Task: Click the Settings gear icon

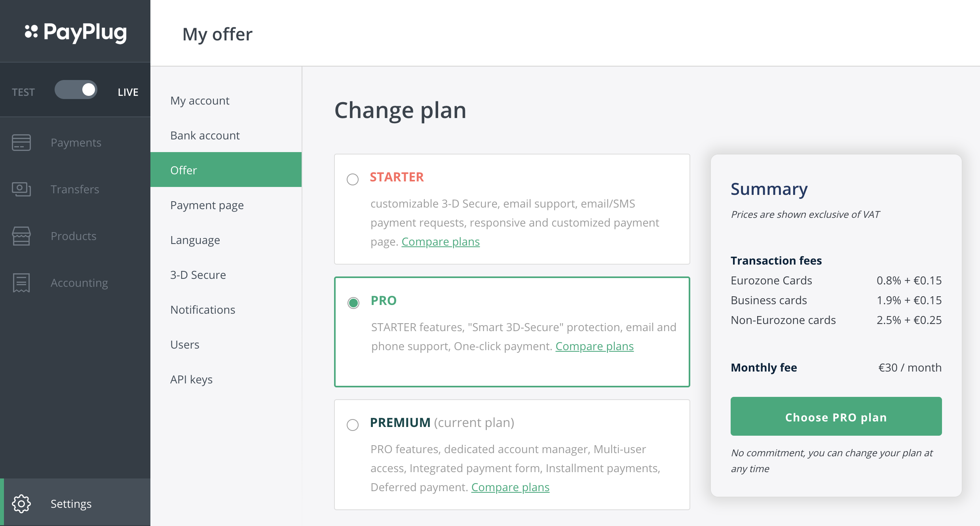Action: click(21, 504)
